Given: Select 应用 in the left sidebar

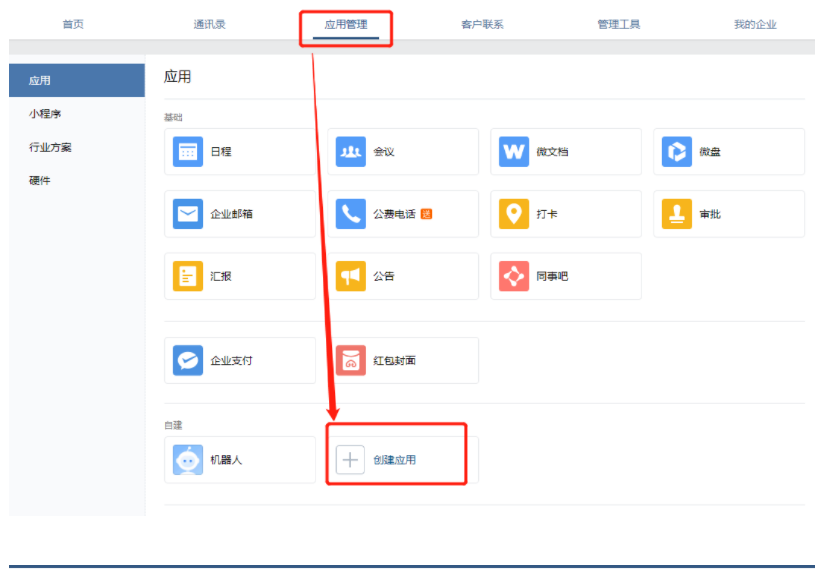Looking at the screenshot, I should 77,81.
